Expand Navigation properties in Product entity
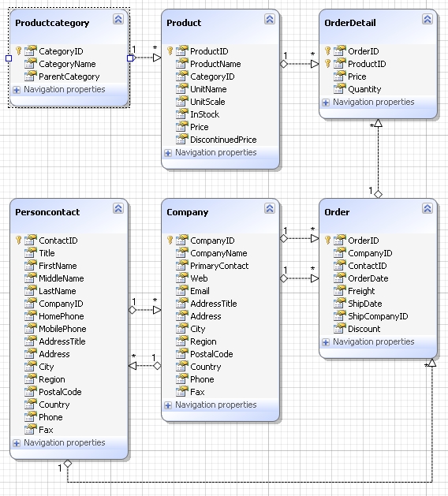Viewport: 448px width, 496px height. pyautogui.click(x=168, y=153)
